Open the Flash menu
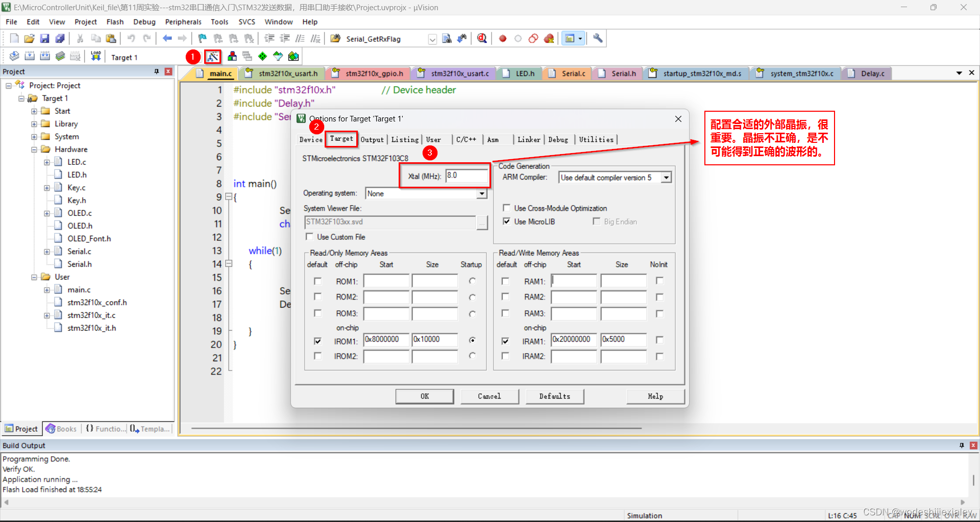980x522 pixels. [115, 21]
